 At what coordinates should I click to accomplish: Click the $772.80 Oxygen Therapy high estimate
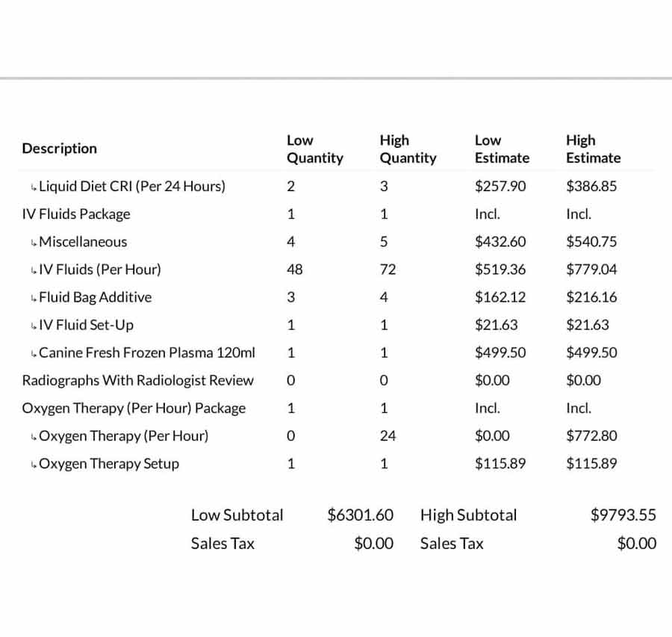[x=591, y=436]
